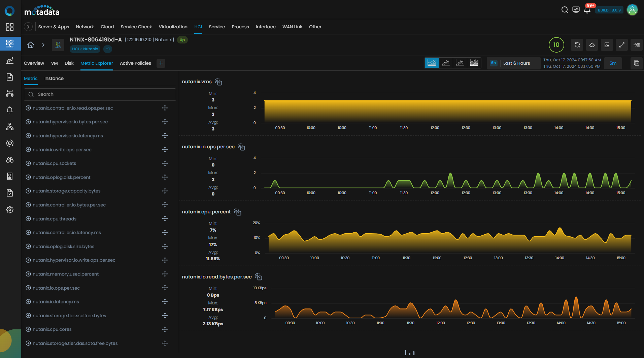
Task: Open the Server & Apps menu
Action: (54, 27)
